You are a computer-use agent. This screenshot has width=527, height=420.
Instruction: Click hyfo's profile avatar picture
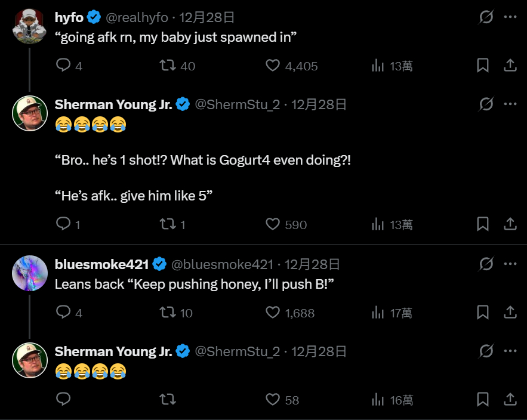coord(30,26)
